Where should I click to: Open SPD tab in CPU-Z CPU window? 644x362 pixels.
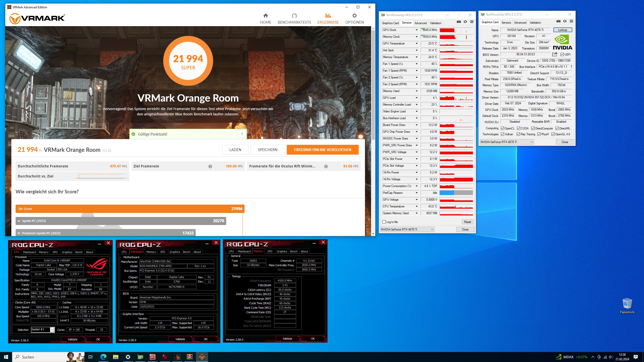tap(55, 252)
